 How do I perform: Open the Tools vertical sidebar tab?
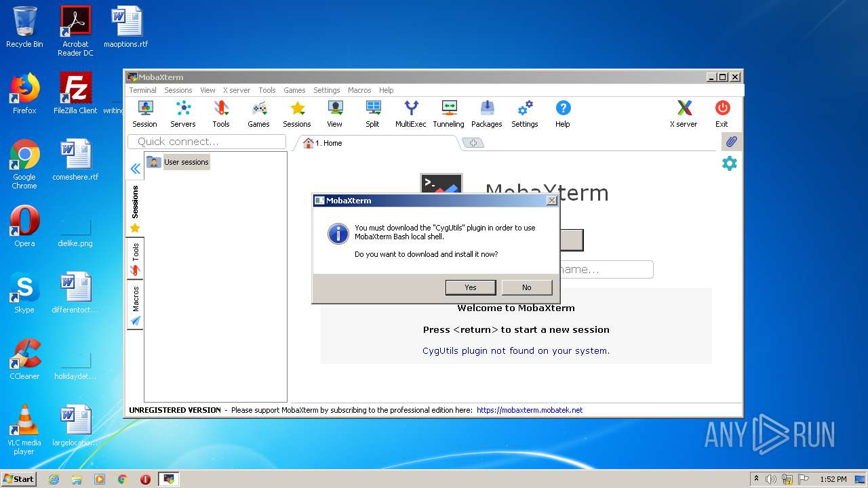(x=135, y=259)
